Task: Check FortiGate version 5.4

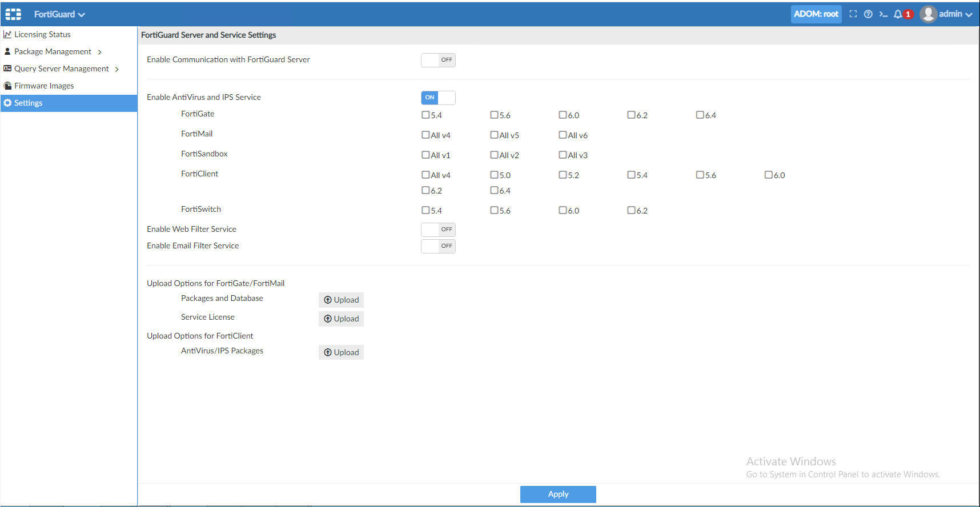Action: click(x=425, y=115)
